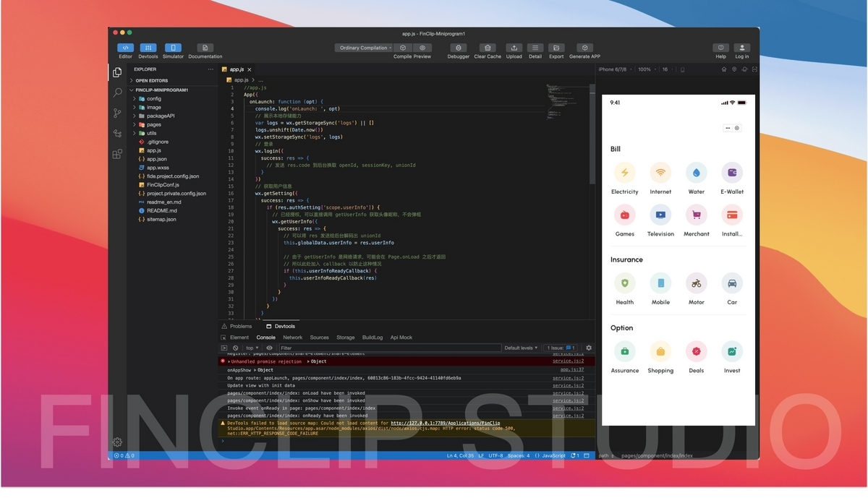
Task: Open the Ordinary Compilation dropdown
Action: (x=365, y=47)
